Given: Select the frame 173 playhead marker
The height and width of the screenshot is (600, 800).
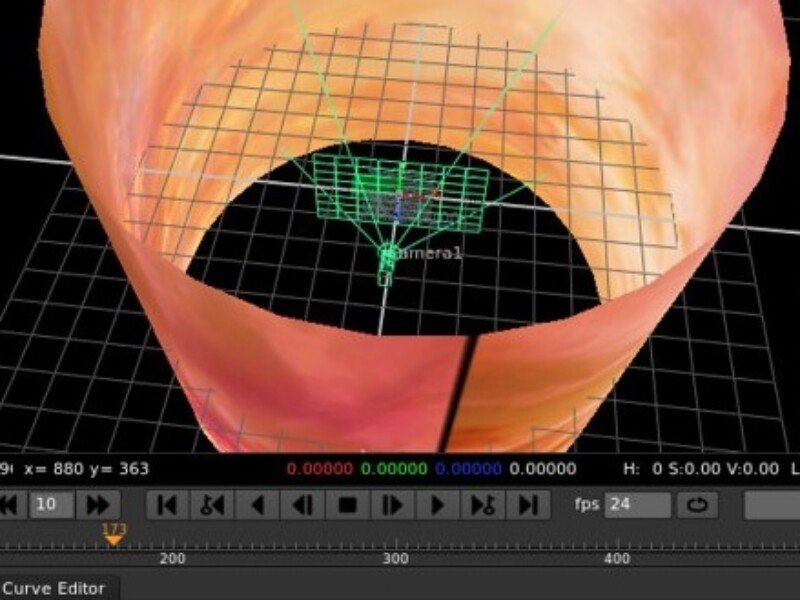Looking at the screenshot, I should [113, 535].
